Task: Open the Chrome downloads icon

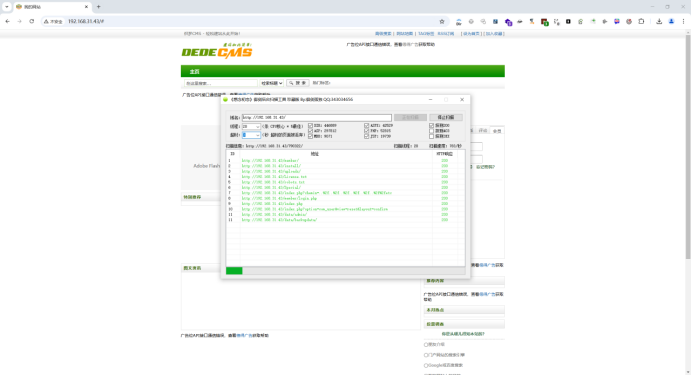Action: pyautogui.click(x=659, y=21)
